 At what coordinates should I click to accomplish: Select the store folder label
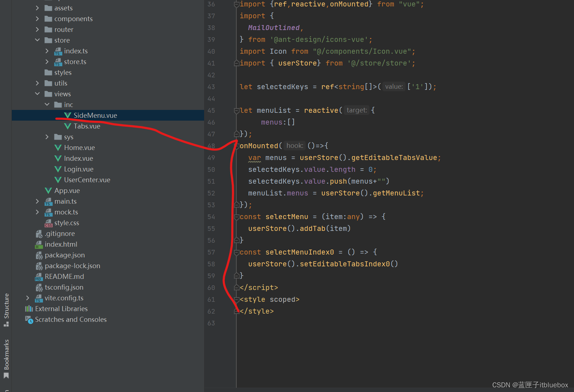(x=62, y=40)
